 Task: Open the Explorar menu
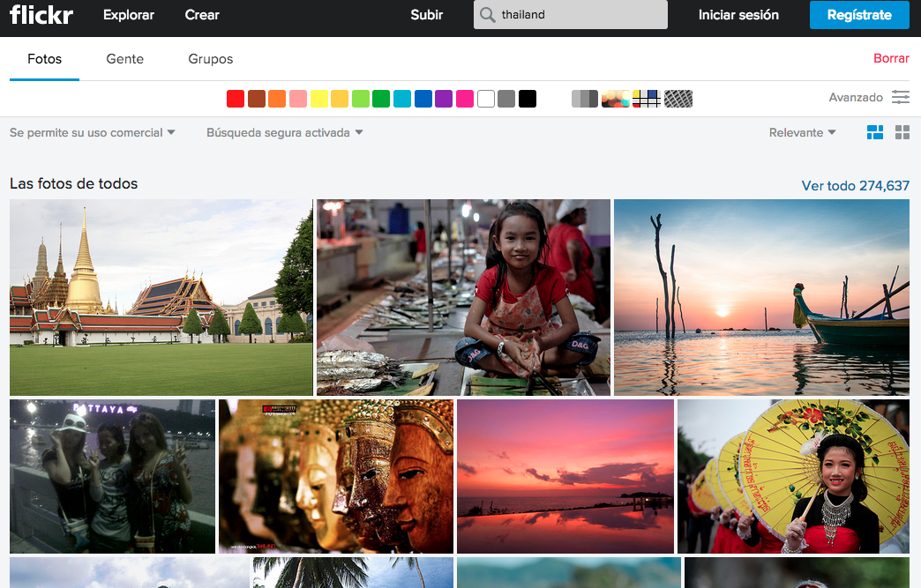(x=128, y=14)
